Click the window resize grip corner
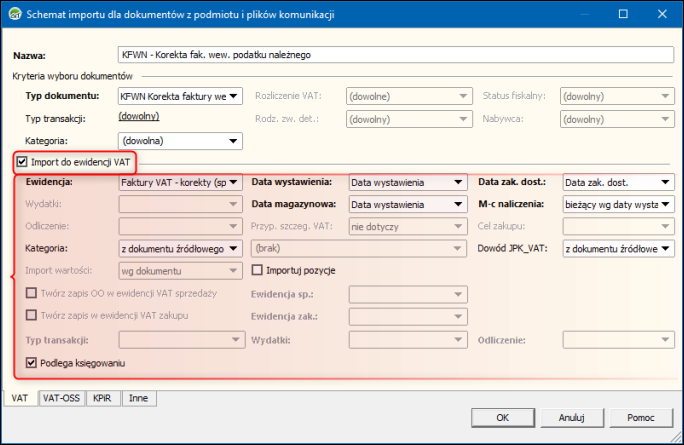The width and height of the screenshot is (684, 445). 676,436
